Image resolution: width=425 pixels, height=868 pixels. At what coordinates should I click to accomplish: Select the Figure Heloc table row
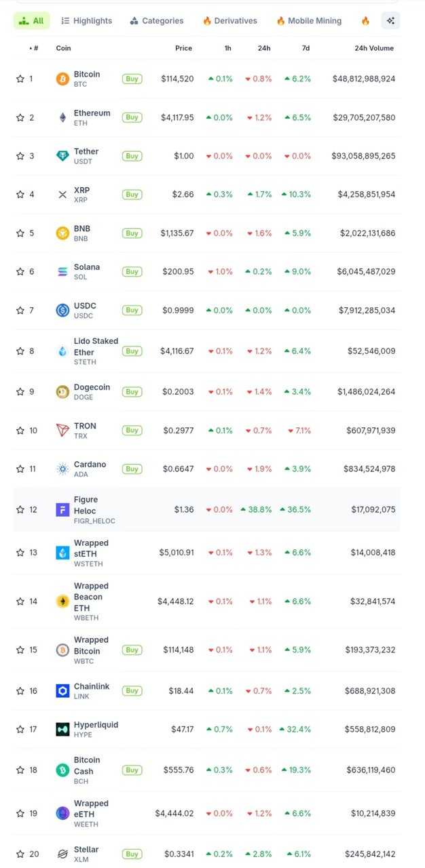(x=204, y=510)
